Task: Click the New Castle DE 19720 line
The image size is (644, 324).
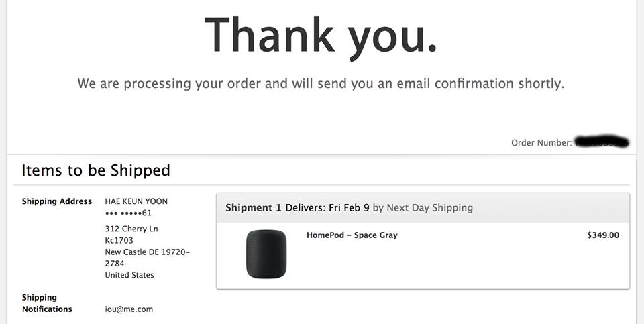Action: (148, 252)
